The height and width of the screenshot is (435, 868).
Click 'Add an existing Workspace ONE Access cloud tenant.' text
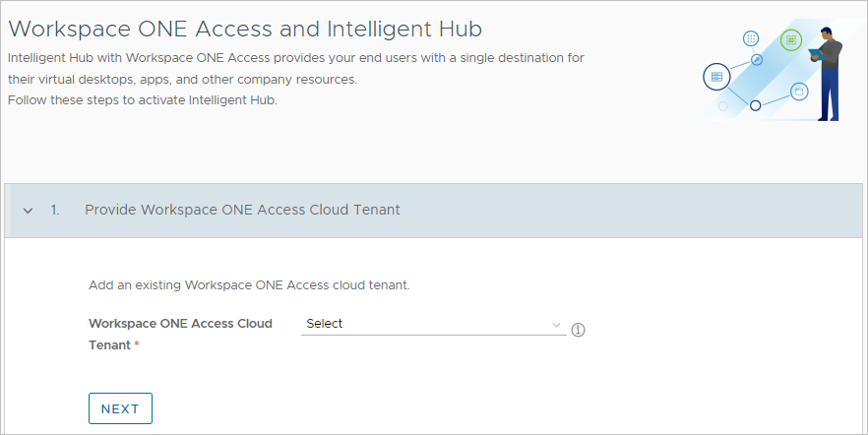(x=249, y=285)
